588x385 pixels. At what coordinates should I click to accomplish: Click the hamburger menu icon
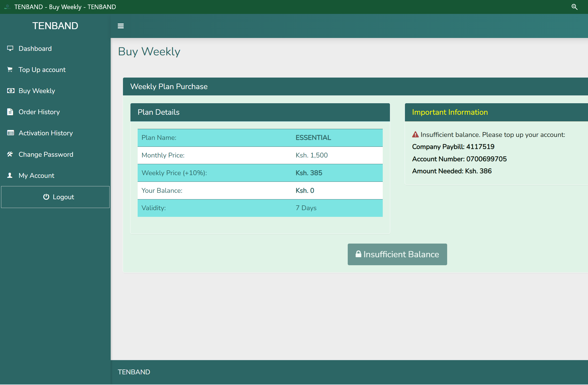coord(121,26)
